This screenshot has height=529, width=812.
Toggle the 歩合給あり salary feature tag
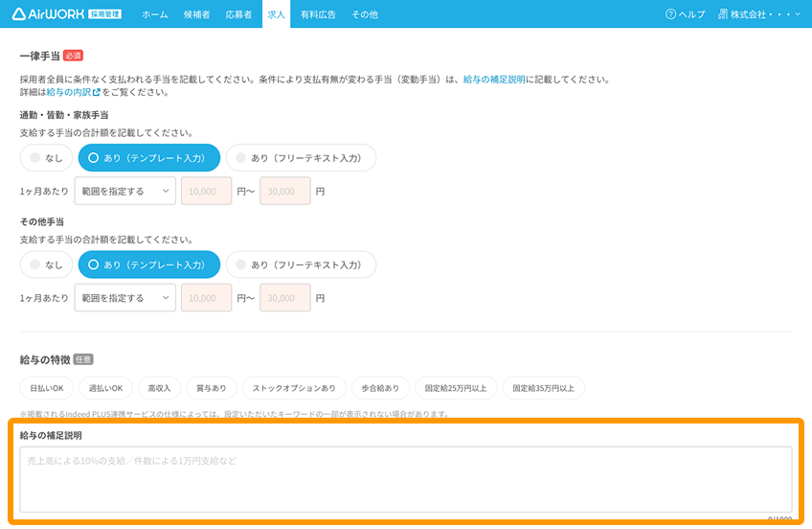pyautogui.click(x=380, y=388)
